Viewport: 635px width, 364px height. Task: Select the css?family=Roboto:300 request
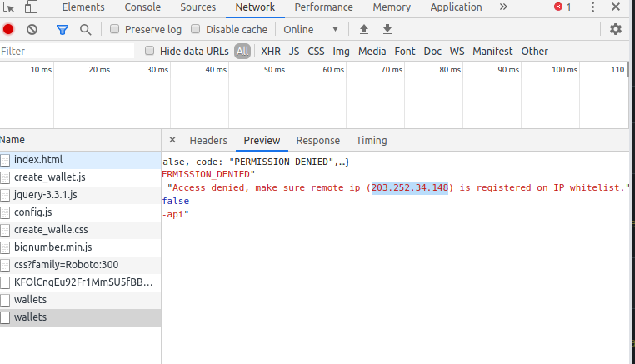click(80, 265)
